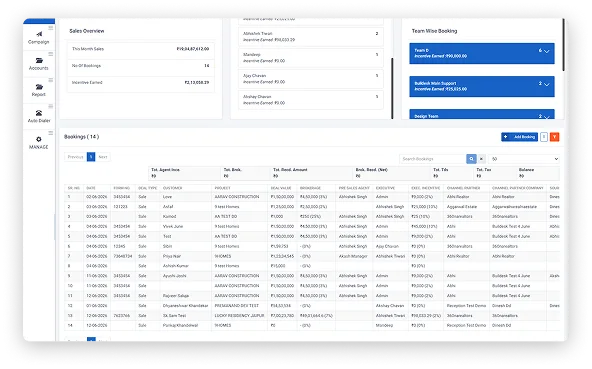592x369 pixels.
Task: Click customer Vivek June in row 4
Action: point(173,227)
